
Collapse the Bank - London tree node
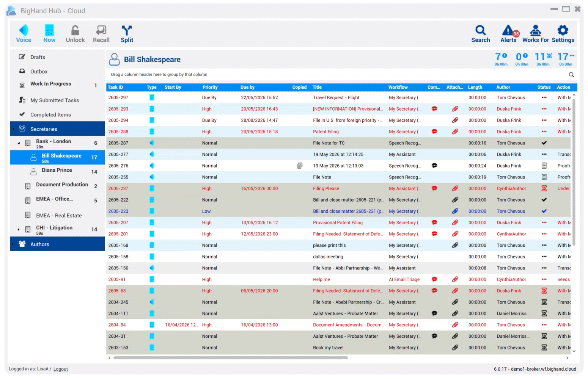pos(19,143)
